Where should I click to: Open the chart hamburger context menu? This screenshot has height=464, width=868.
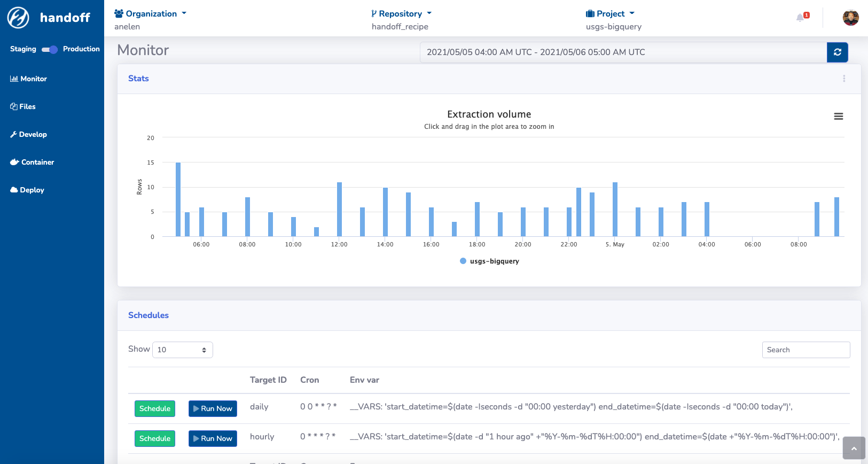pyautogui.click(x=839, y=117)
